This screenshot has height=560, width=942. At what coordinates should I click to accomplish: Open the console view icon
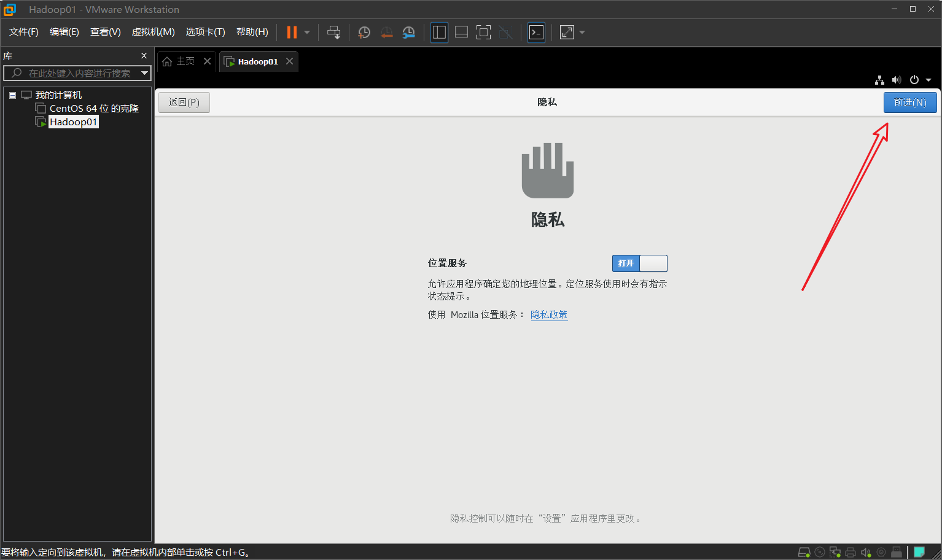coord(536,33)
